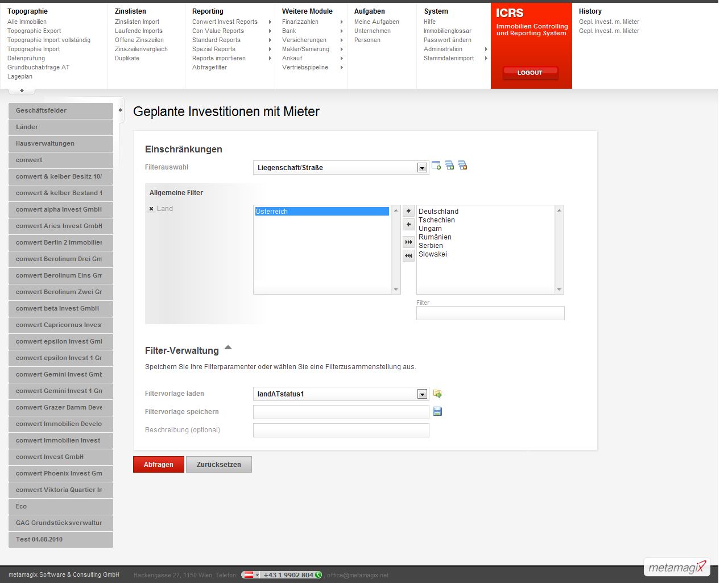The image size is (728, 583).
Task: Open conwert Phoenix Invest sidebar entry
Action: coord(61,473)
